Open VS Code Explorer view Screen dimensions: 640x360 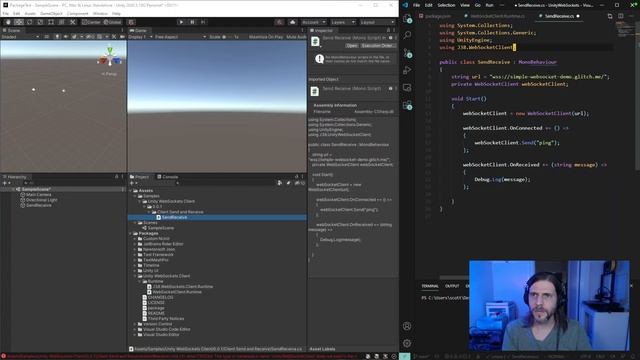click(x=407, y=18)
